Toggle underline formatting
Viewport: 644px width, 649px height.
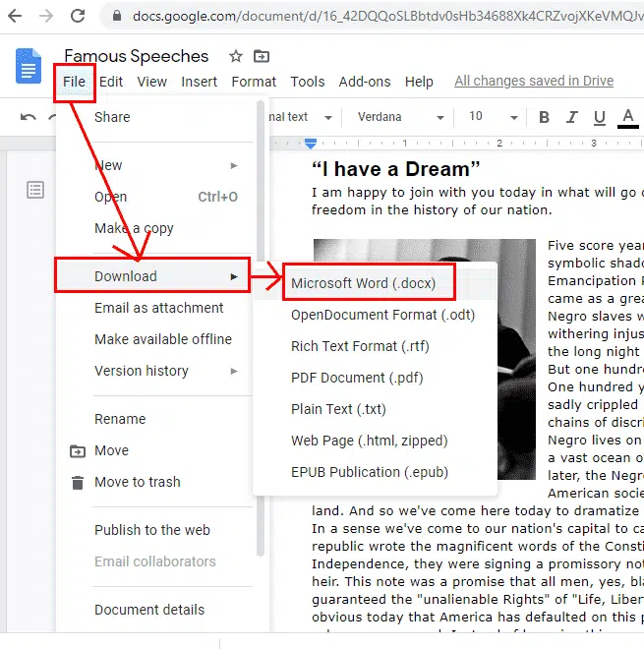point(599,117)
